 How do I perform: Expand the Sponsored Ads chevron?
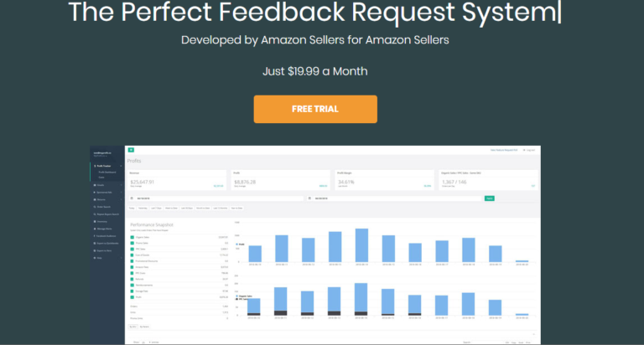pyautogui.click(x=121, y=193)
